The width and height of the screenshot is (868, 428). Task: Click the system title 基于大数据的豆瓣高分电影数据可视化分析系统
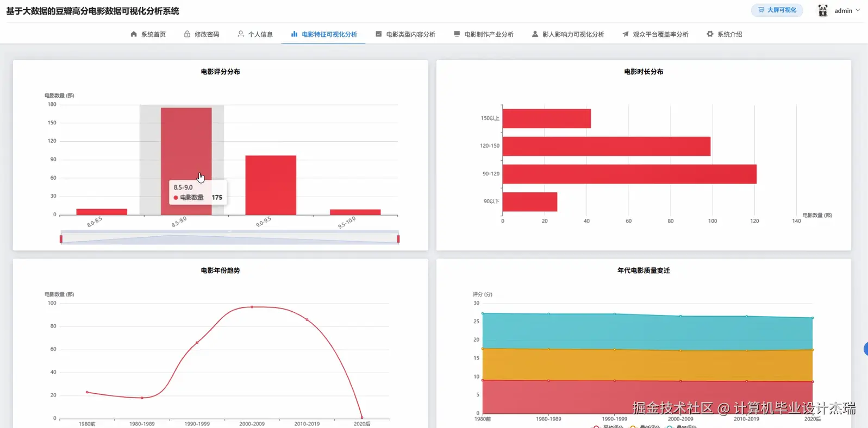(x=92, y=11)
